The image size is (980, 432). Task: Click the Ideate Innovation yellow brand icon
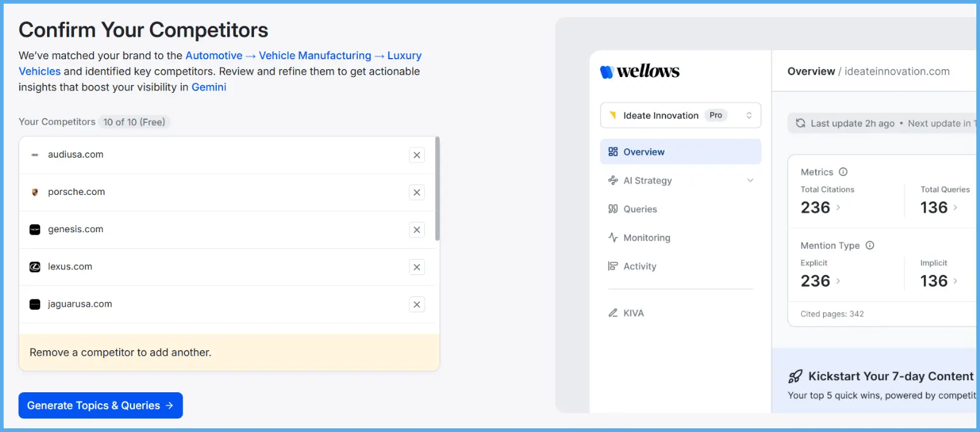tap(613, 115)
